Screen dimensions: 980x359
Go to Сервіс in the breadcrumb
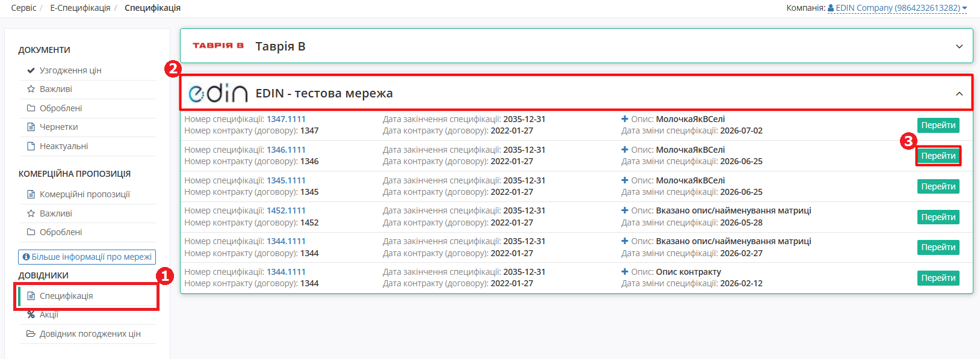(x=23, y=8)
